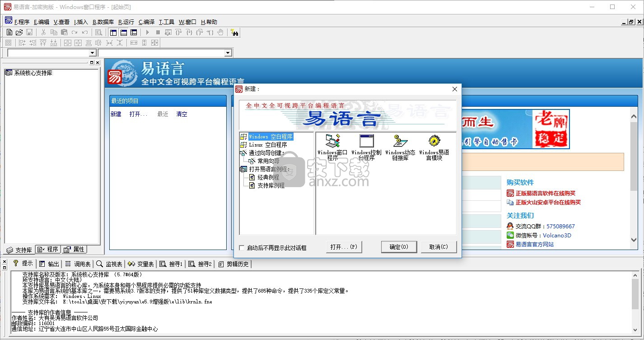Open 正版易语言软件在线购买 link
The image size is (644, 340).
tap(546, 194)
